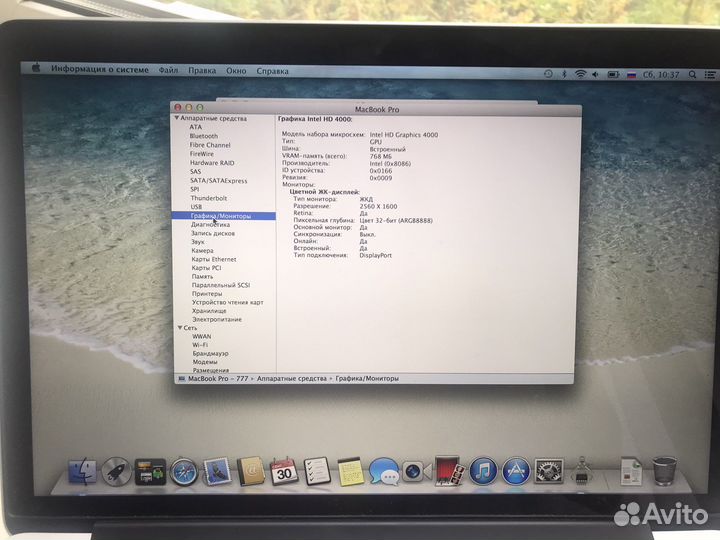Launch Safari compass icon
Screen dimensions: 720x540
click(184, 472)
